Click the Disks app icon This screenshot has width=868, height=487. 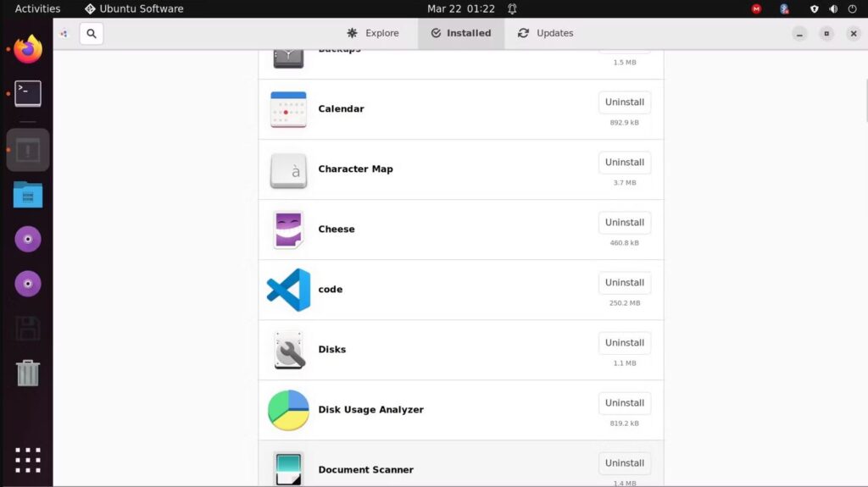[x=288, y=350]
